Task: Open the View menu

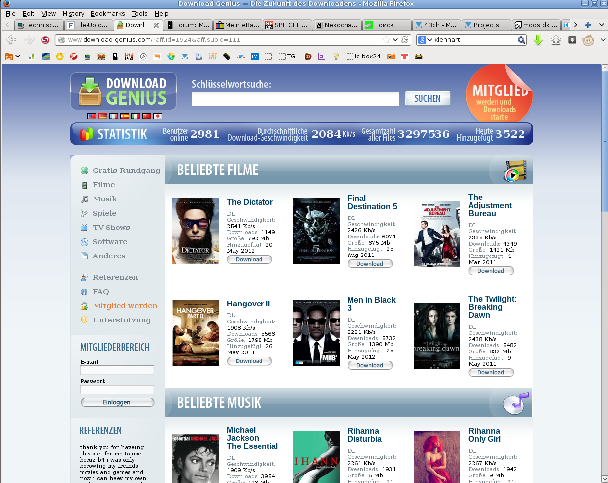Action: (x=48, y=14)
